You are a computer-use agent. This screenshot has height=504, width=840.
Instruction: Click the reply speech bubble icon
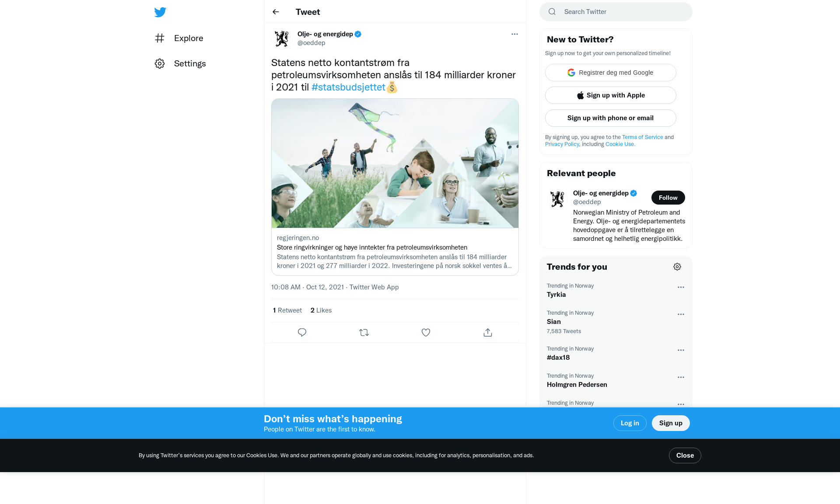tap(302, 332)
